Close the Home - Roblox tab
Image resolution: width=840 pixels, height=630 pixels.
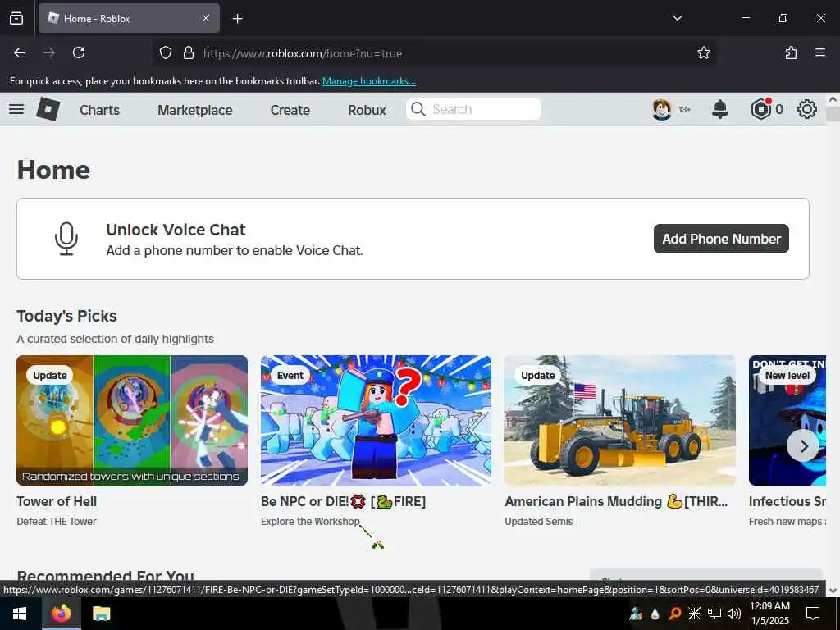coord(206,18)
